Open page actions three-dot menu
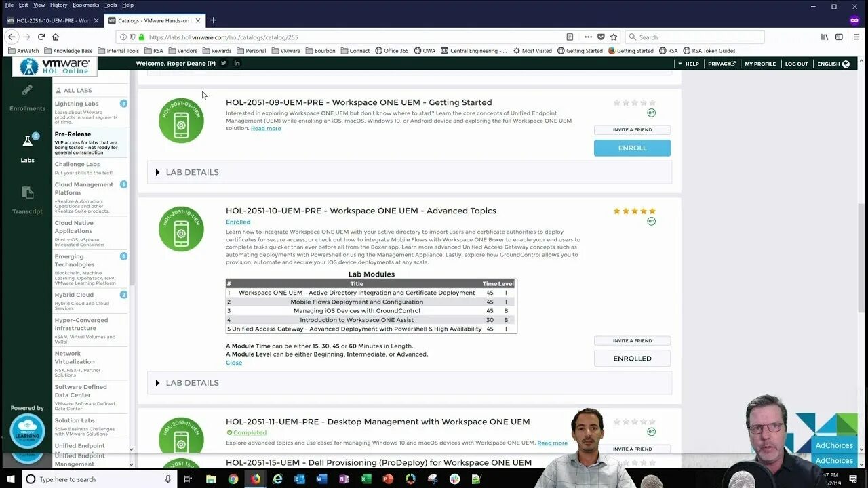This screenshot has width=868, height=488. [x=587, y=37]
